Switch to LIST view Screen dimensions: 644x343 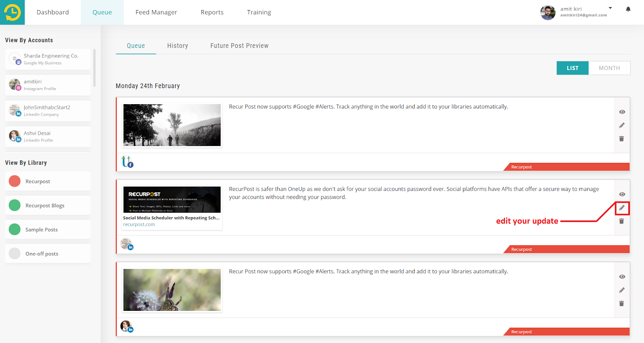pyautogui.click(x=572, y=68)
